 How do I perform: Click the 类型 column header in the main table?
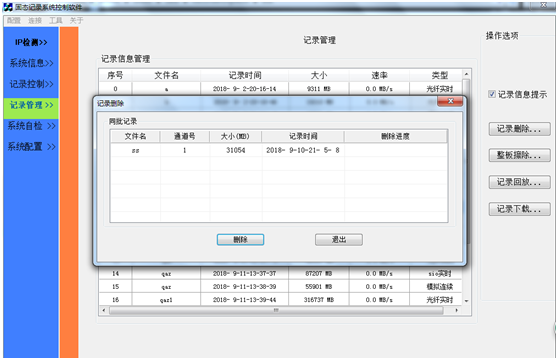pos(440,75)
